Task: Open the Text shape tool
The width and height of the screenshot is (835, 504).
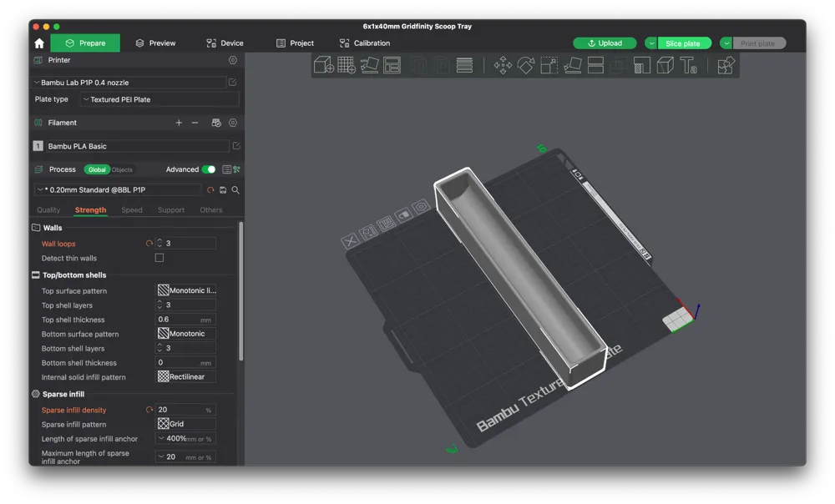Action: coord(688,65)
